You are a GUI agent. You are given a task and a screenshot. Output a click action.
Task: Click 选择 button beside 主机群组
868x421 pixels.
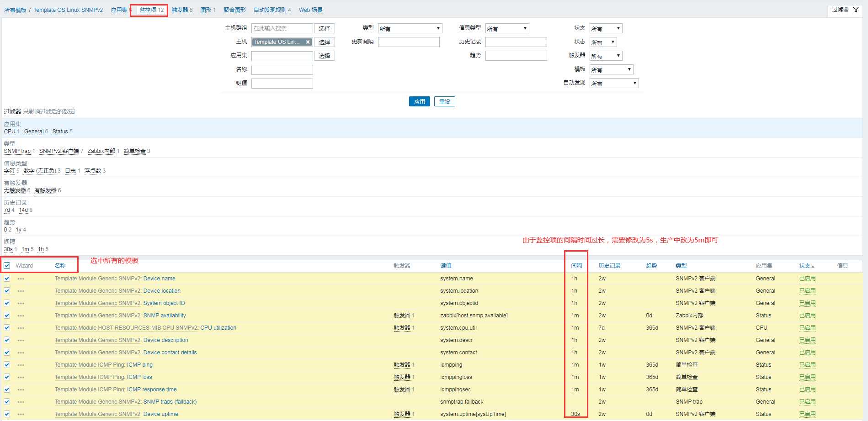(325, 28)
